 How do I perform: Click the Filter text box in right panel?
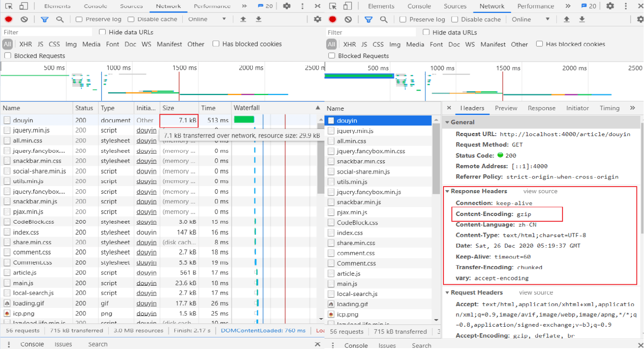point(371,32)
